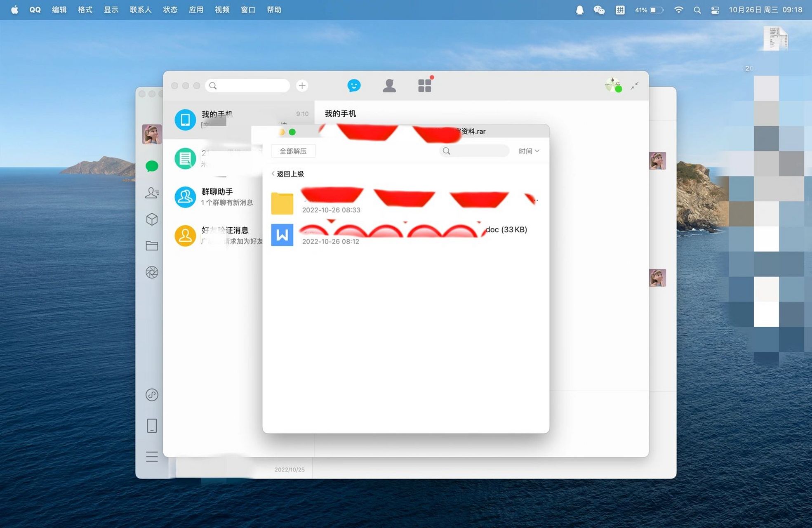Open the yellow folder in archive
This screenshot has width=812, height=528.
pos(282,203)
